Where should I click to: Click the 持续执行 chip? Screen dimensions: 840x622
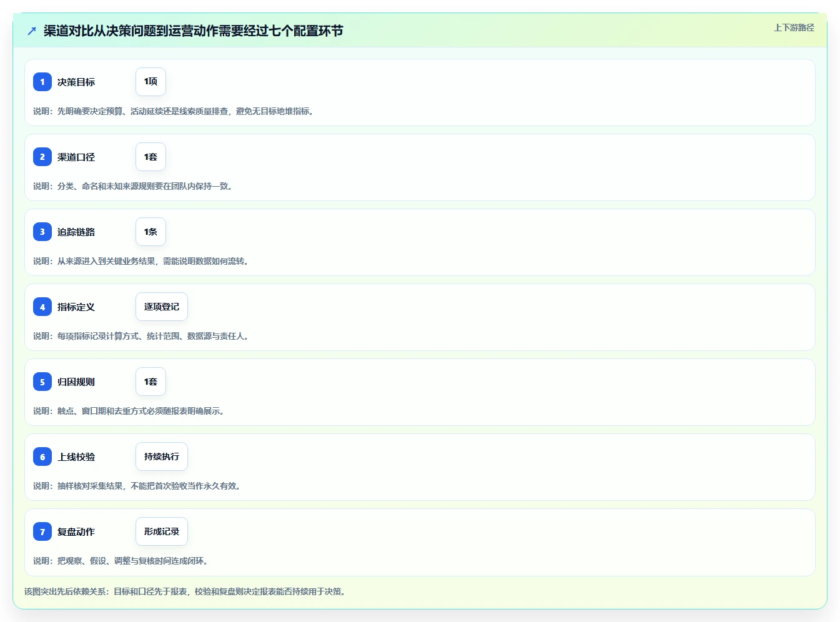[x=162, y=457]
